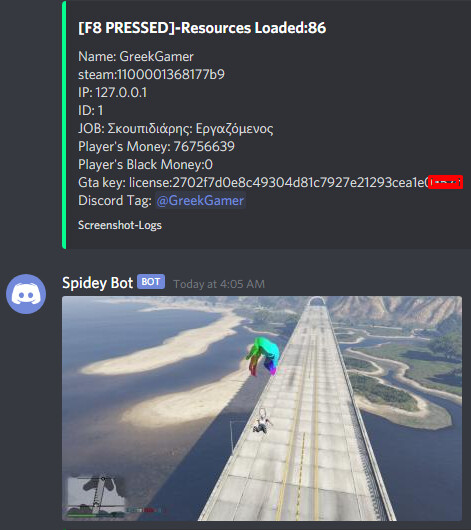The width and height of the screenshot is (471, 530).
Task: Open the Spidey Bot username profile
Action: click(97, 283)
